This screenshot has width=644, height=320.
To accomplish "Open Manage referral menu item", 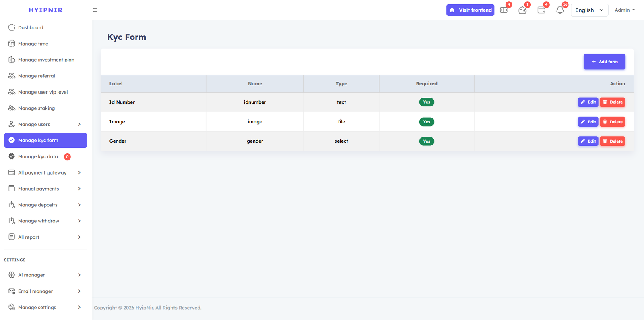I will [x=45, y=76].
